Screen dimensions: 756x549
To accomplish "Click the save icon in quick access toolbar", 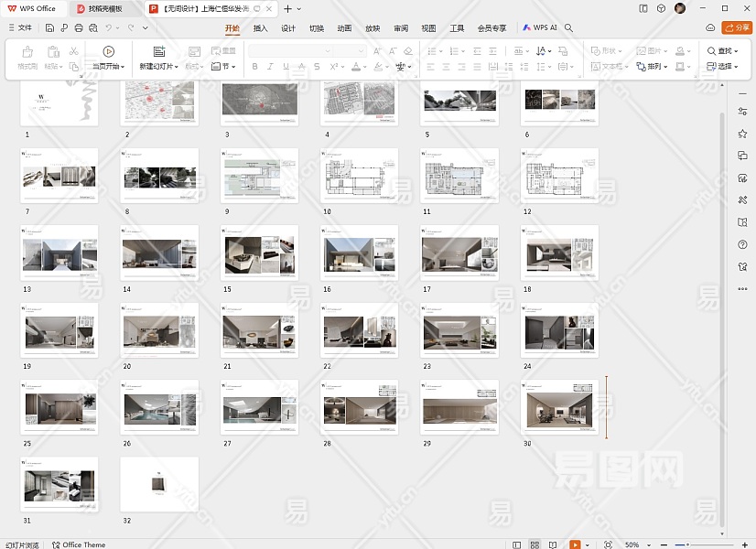I will (50, 28).
